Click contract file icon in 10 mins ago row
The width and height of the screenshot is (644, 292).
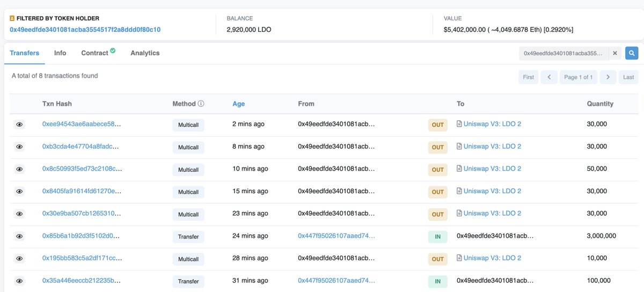[459, 169]
